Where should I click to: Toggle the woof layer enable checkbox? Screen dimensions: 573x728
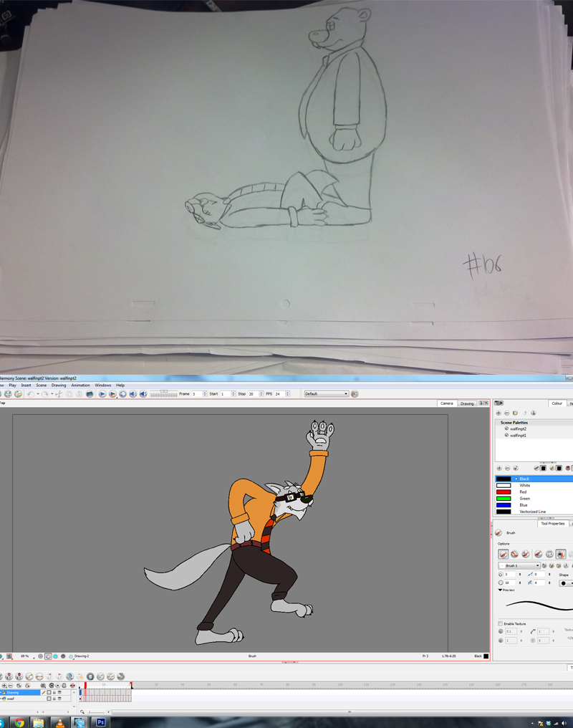(x=49, y=699)
